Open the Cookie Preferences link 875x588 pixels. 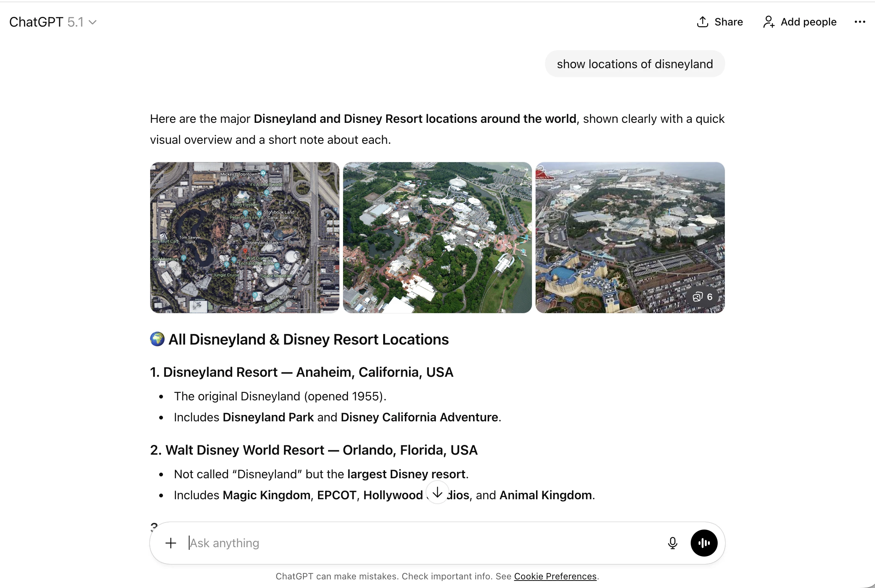(x=555, y=576)
